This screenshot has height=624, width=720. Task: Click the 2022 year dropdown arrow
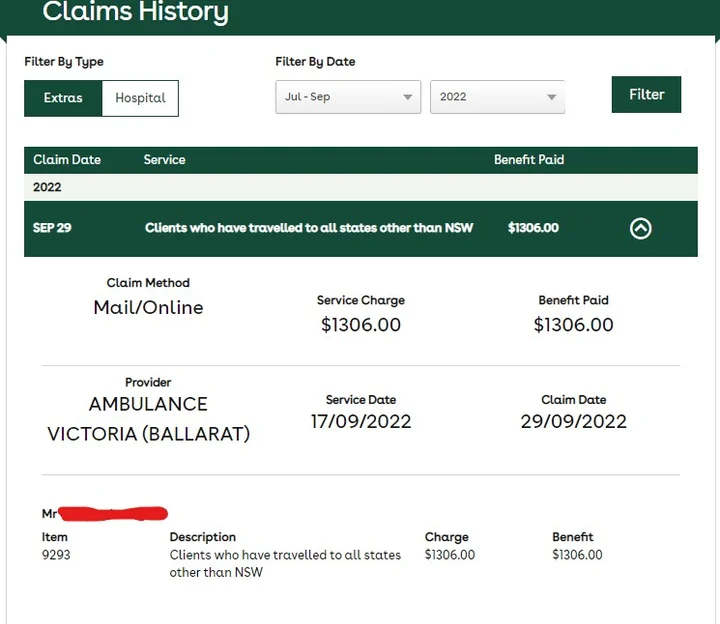(551, 97)
